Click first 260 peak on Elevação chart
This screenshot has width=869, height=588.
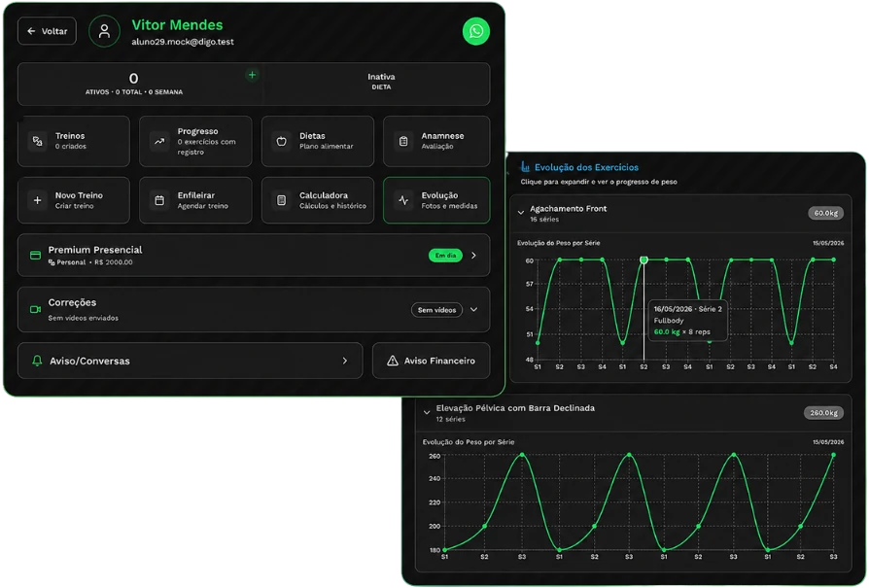click(522, 455)
